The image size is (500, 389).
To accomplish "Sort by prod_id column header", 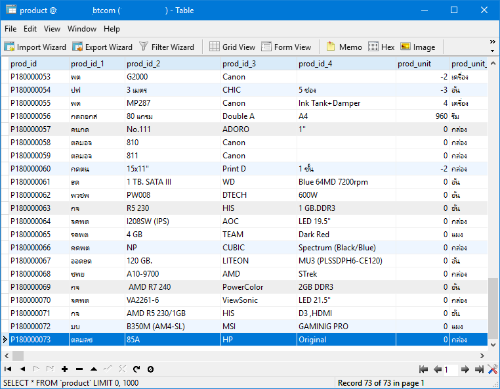I will coord(39,64).
